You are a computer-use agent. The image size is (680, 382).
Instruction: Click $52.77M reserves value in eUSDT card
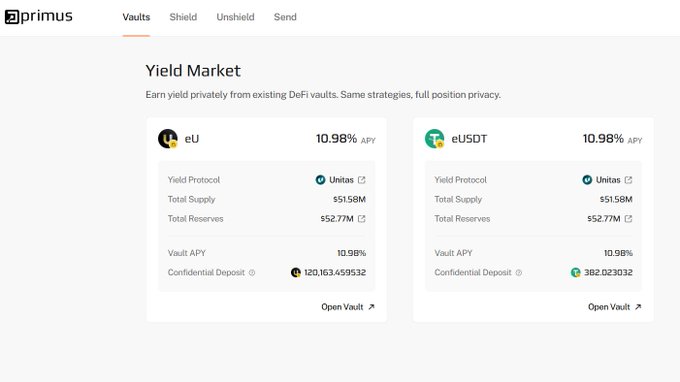click(x=604, y=219)
